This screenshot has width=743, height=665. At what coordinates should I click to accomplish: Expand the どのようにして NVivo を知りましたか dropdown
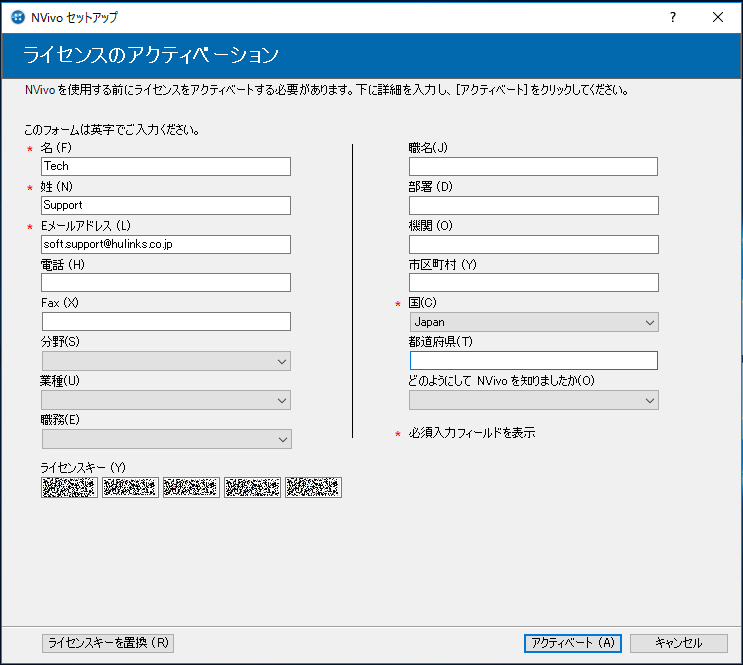534,400
